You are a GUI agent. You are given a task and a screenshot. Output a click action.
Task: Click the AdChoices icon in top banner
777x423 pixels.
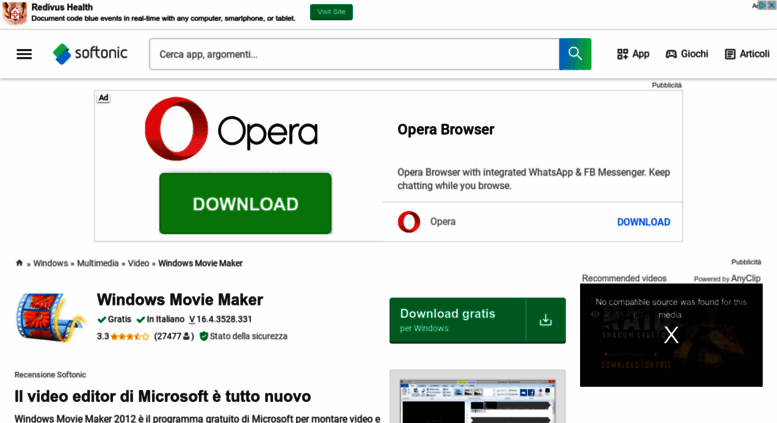click(762, 5)
